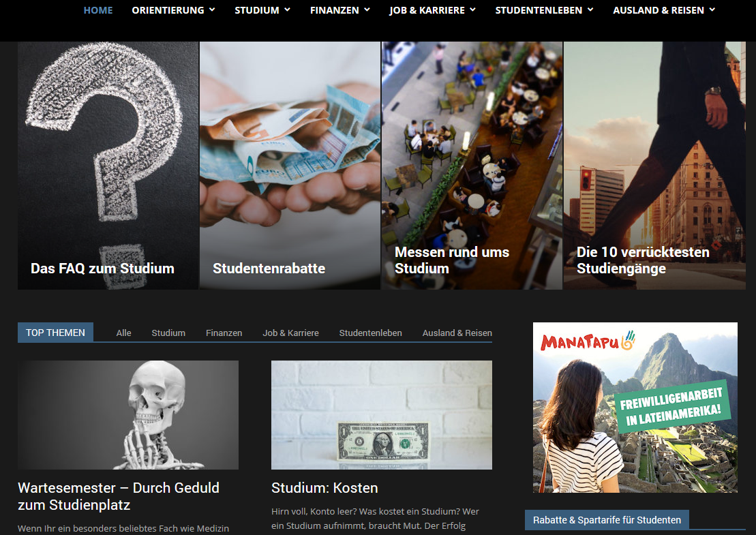The height and width of the screenshot is (535, 756).
Task: Switch to Job & Karriere filter tab
Action: (290, 333)
